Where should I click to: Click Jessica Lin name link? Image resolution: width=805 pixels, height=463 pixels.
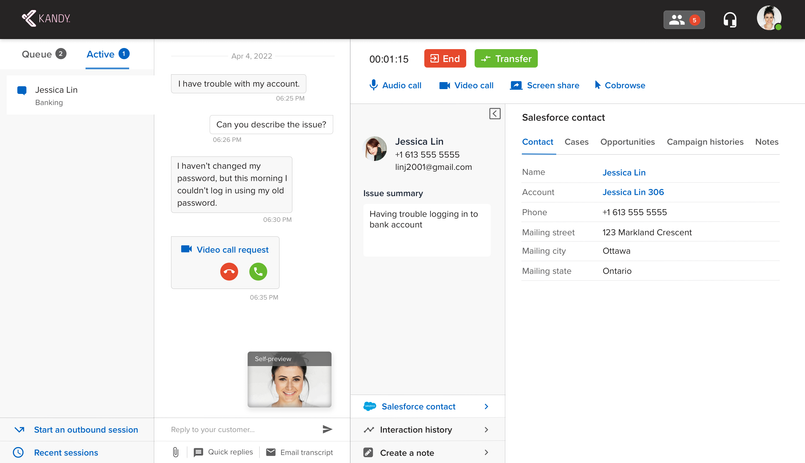click(x=624, y=172)
